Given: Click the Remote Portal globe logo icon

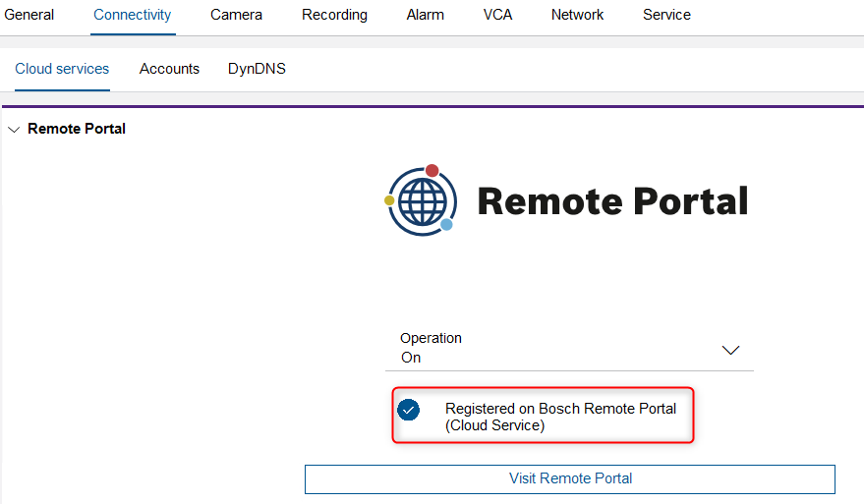Looking at the screenshot, I should click(420, 200).
